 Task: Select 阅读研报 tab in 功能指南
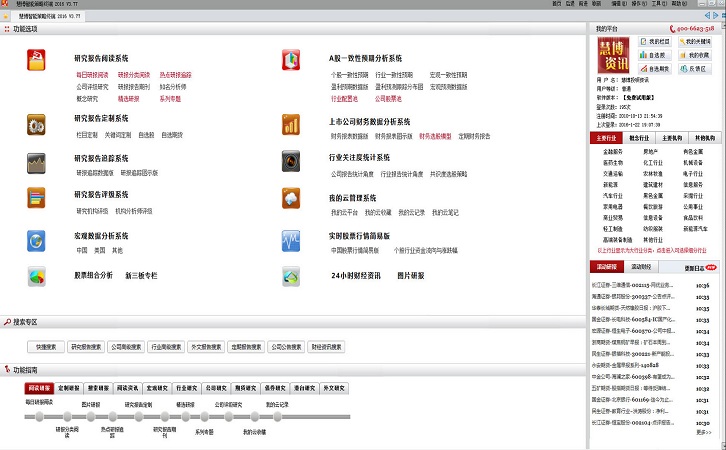[x=39, y=388]
